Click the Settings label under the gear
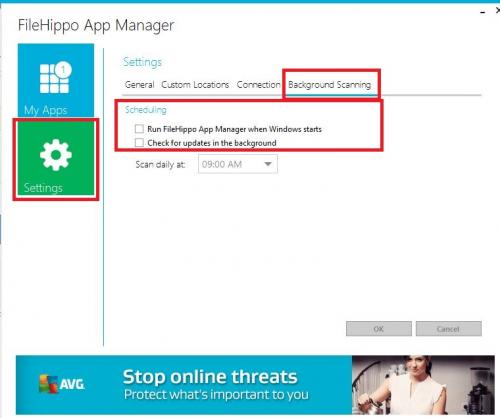 point(43,188)
